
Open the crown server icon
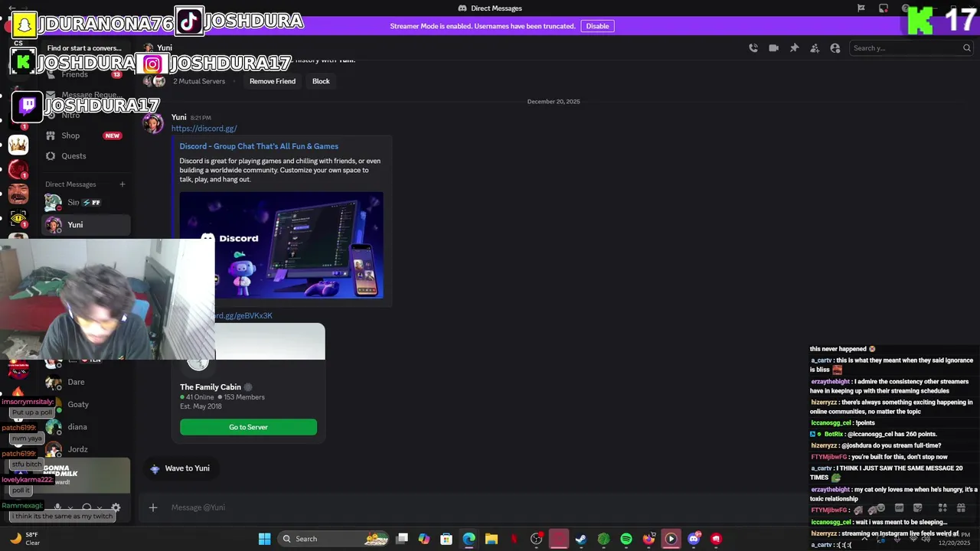point(18,145)
